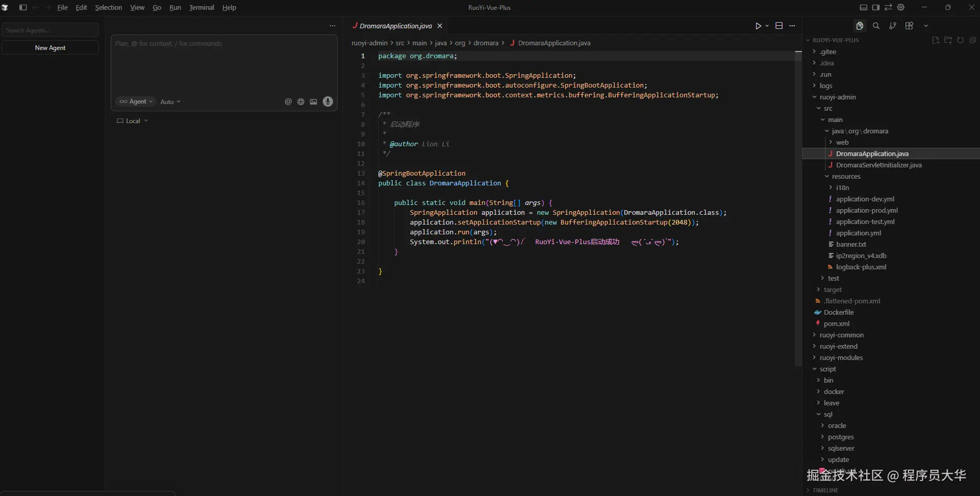980x496 pixels.
Task: Open the Terminal menu
Action: coord(201,7)
